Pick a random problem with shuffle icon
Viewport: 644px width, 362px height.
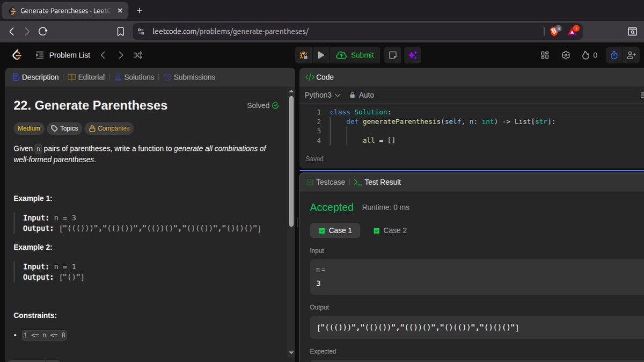(x=138, y=55)
